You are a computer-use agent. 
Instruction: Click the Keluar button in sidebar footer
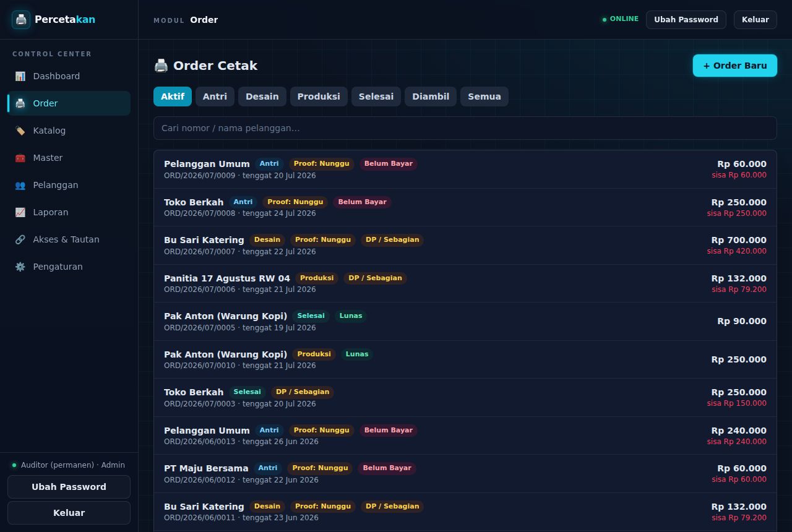(69, 513)
